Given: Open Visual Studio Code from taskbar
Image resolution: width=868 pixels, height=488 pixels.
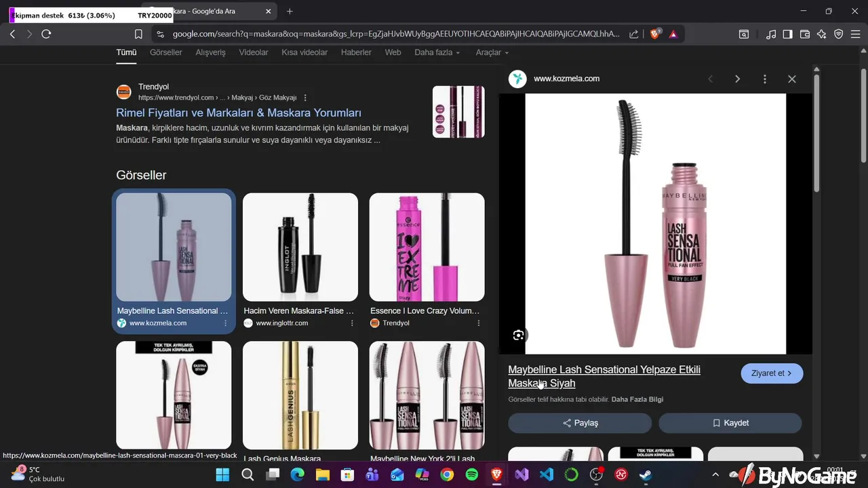Looking at the screenshot, I should click(547, 475).
